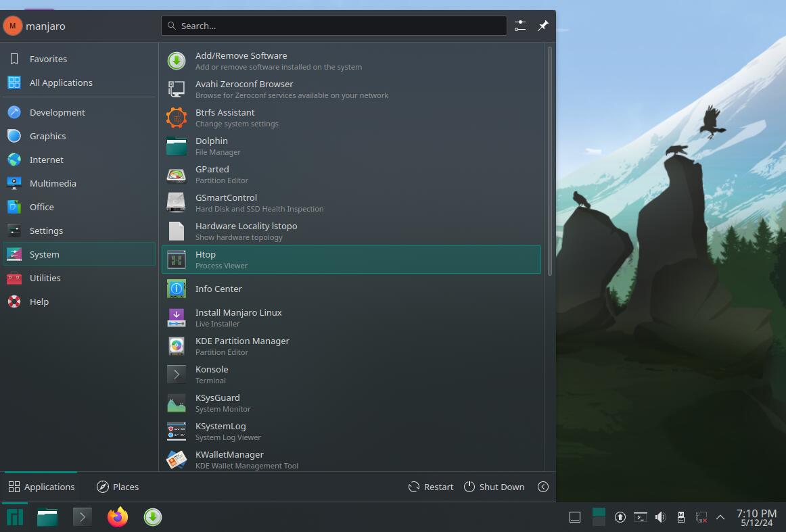Open the network disconnected tray icon

coord(701,517)
